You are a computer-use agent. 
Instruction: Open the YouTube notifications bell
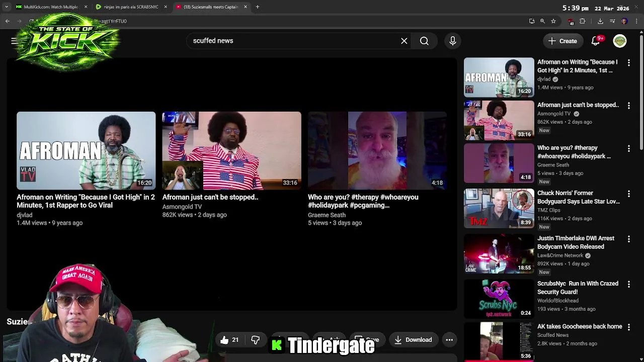click(x=596, y=41)
